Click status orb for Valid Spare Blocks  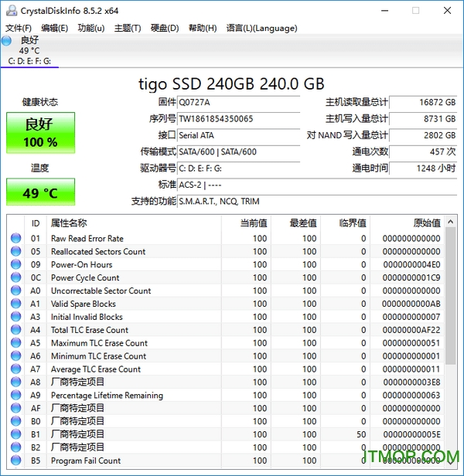(15, 304)
